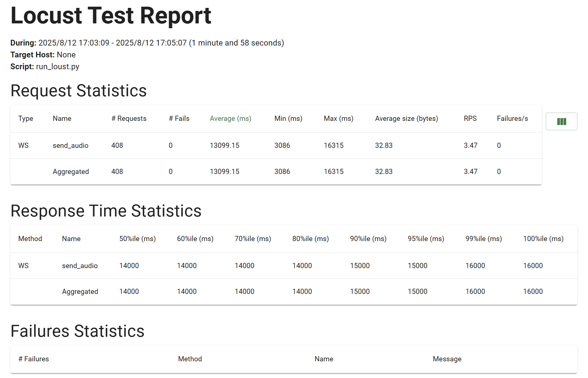Open the column selector icon button
The height and width of the screenshot is (378, 588).
[561, 121]
